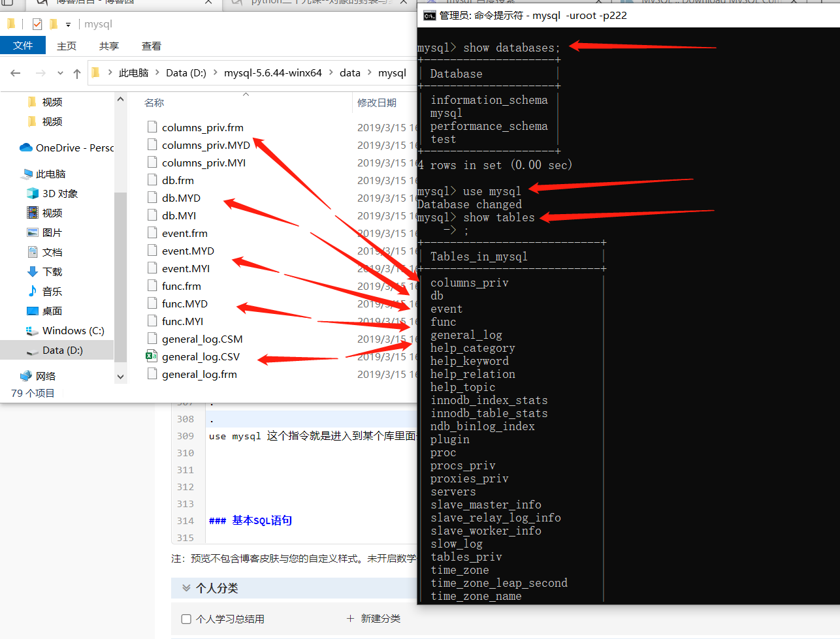
Task: Sort files by the 修改日期 column header
Action: point(377,102)
